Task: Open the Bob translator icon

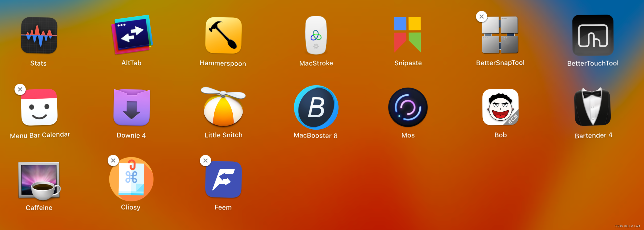Action: pos(501,107)
